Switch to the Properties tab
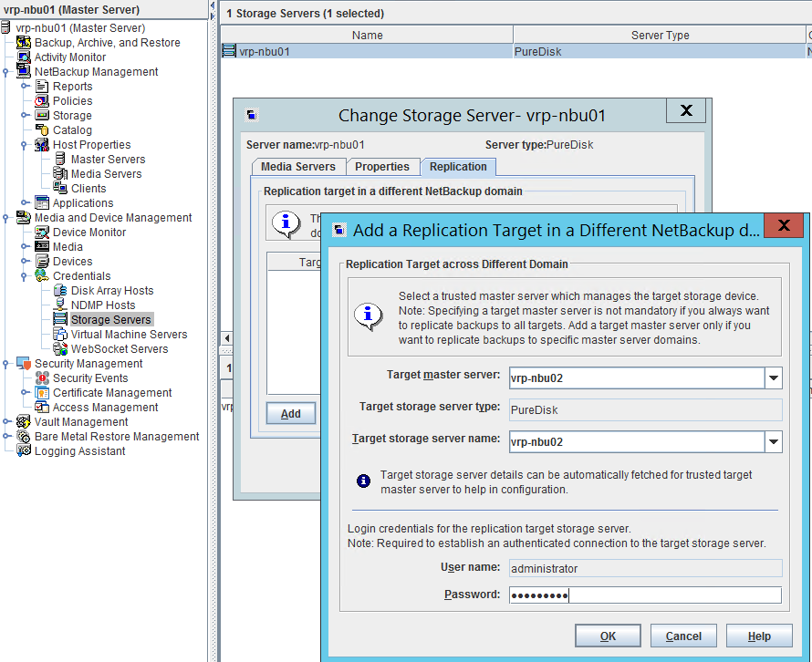 [382, 167]
